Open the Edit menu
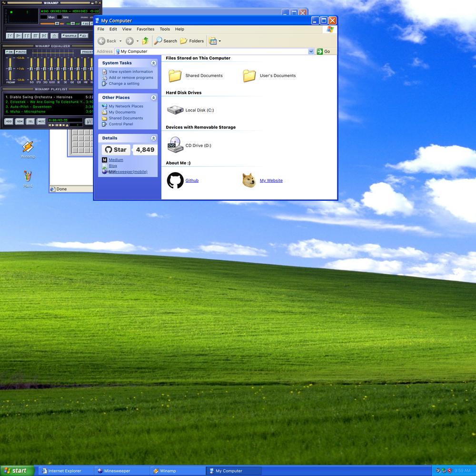The height and width of the screenshot is (476, 476). pos(113,29)
